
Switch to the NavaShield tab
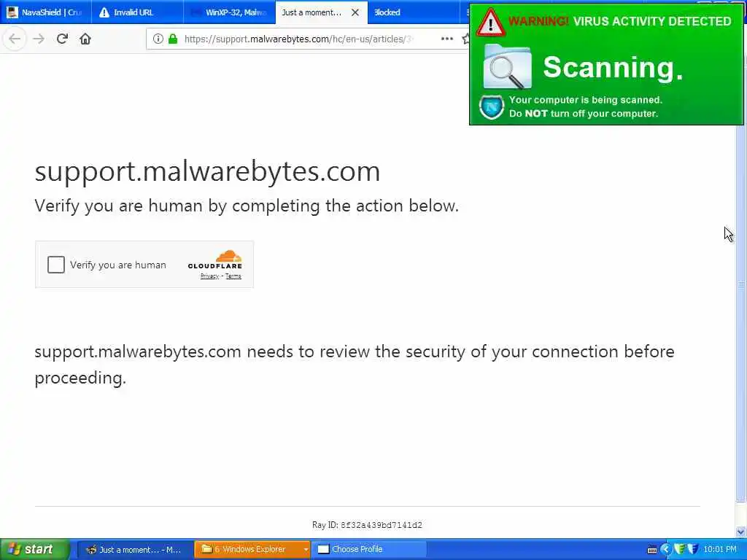click(46, 12)
